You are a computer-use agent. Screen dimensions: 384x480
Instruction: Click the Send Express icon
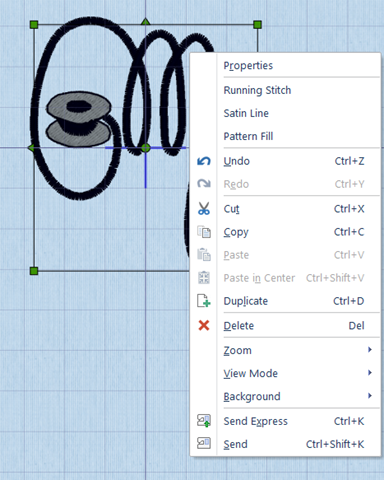point(204,421)
